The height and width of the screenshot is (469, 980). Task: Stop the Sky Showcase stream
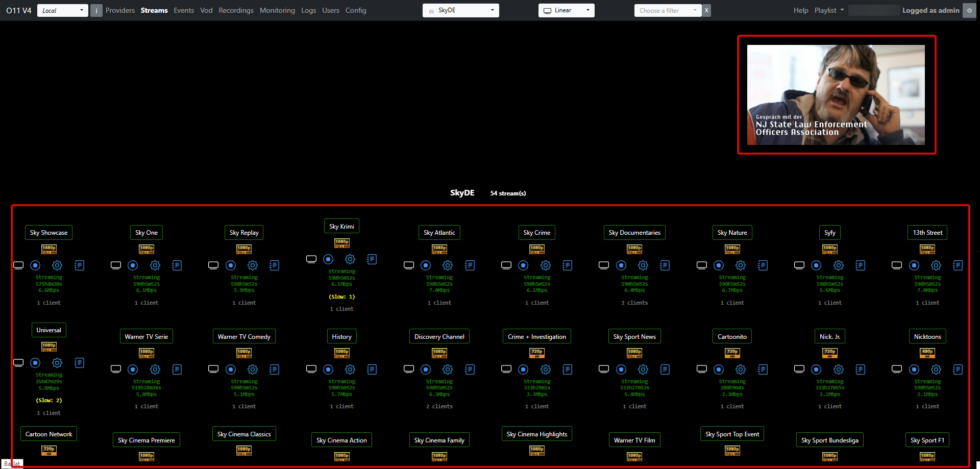pyautogui.click(x=35, y=265)
